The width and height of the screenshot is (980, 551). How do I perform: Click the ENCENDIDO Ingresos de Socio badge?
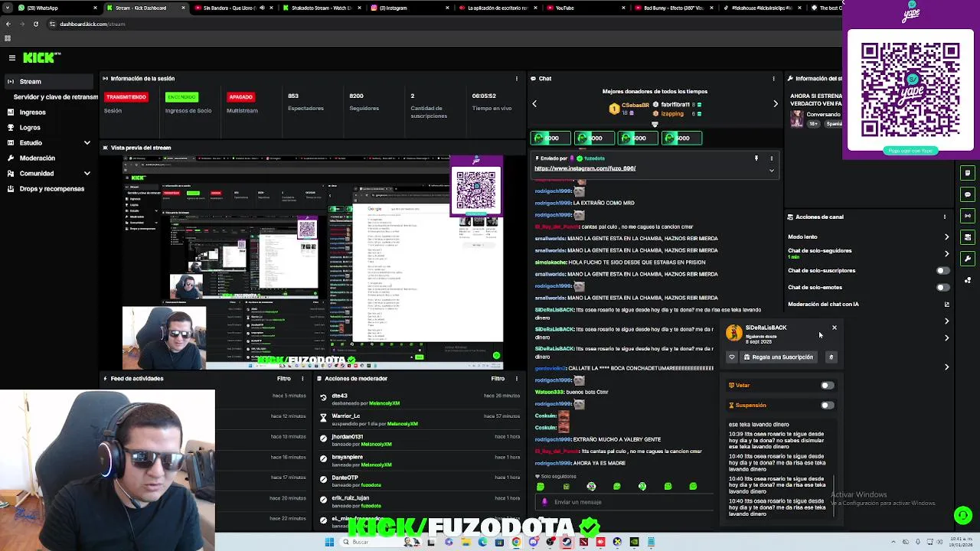pyautogui.click(x=181, y=97)
